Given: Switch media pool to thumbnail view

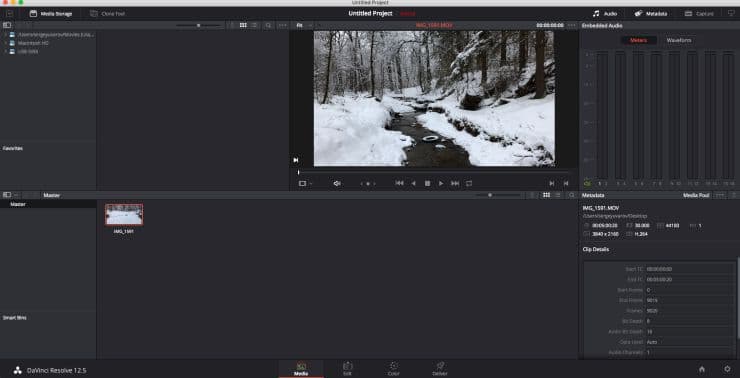Looking at the screenshot, I should (x=547, y=195).
